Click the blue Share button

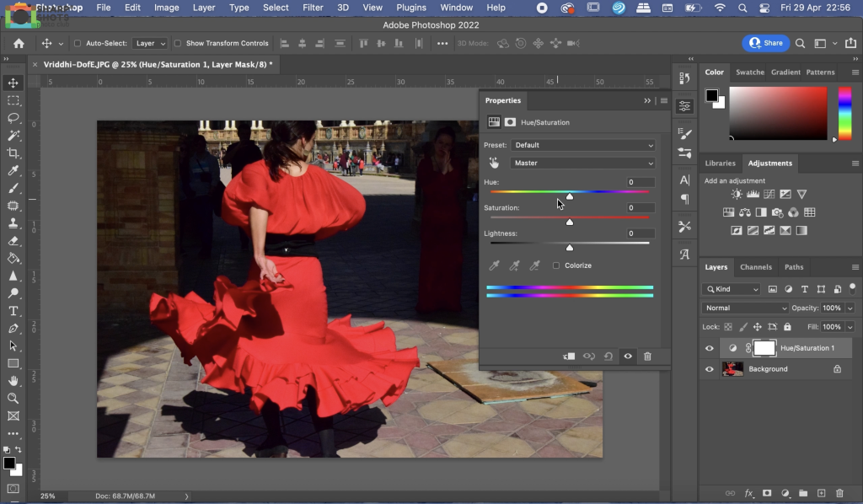[x=766, y=43]
